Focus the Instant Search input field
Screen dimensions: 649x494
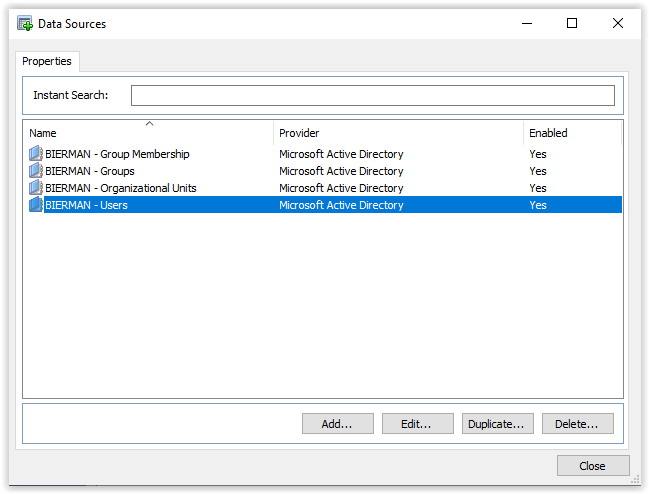373,95
